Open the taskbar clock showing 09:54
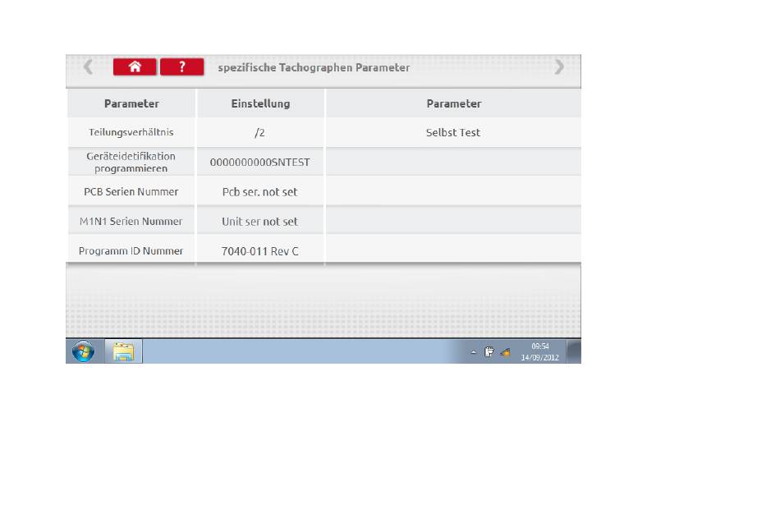 click(x=539, y=351)
